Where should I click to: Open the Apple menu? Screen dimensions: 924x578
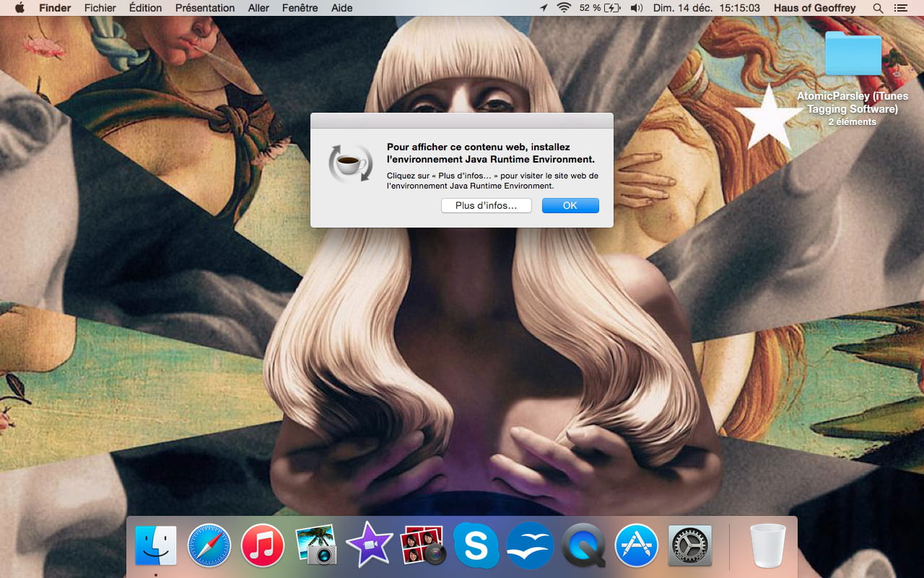tap(19, 8)
